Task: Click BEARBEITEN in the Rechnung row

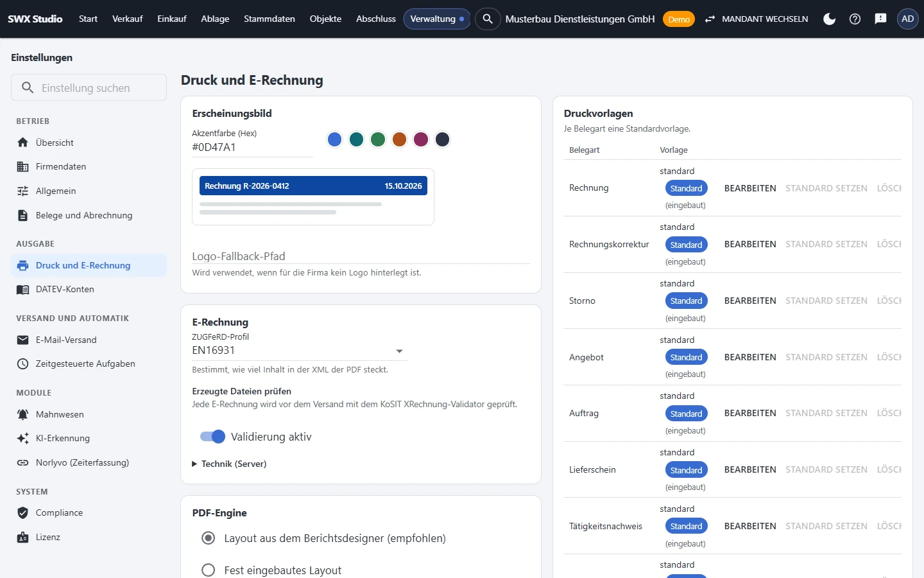Action: pos(750,188)
